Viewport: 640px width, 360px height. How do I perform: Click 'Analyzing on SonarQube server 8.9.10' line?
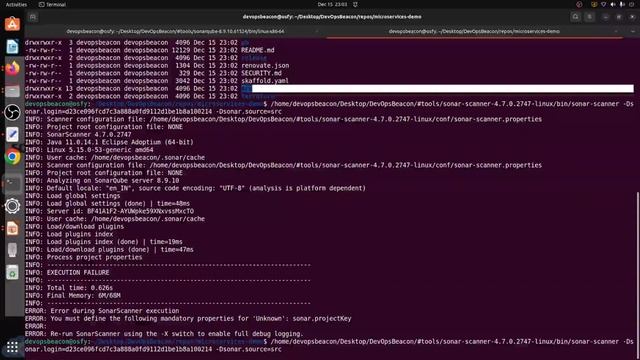102,180
